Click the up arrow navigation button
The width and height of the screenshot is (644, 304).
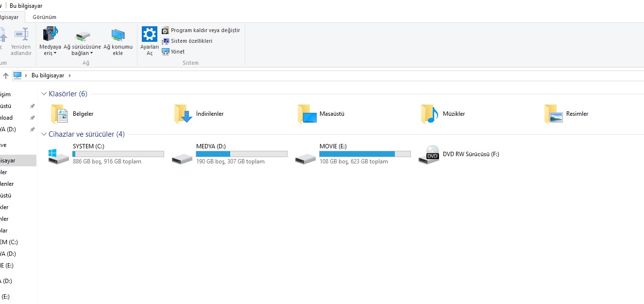(6, 75)
